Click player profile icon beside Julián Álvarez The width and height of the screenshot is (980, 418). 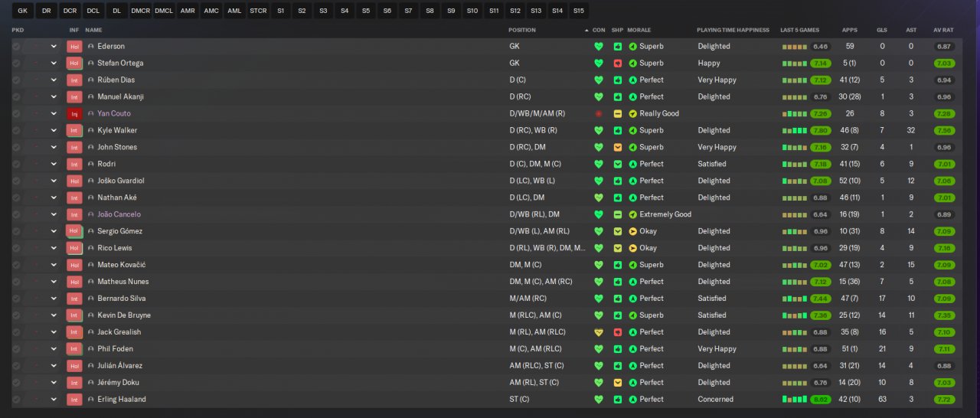pos(91,366)
